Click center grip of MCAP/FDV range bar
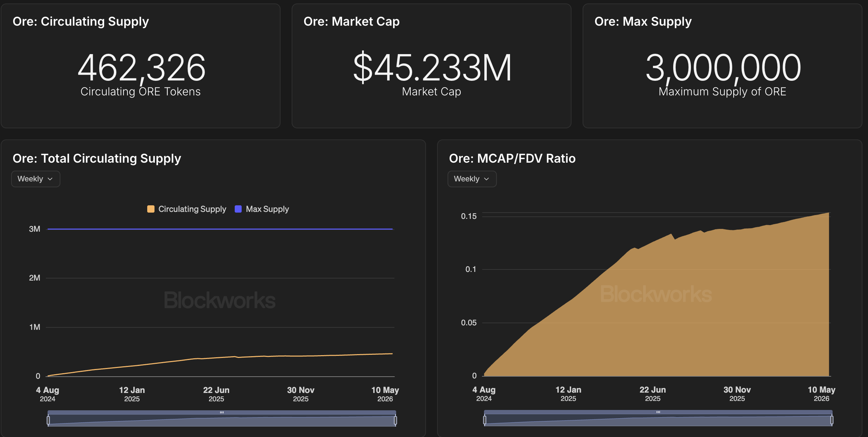 pos(658,412)
